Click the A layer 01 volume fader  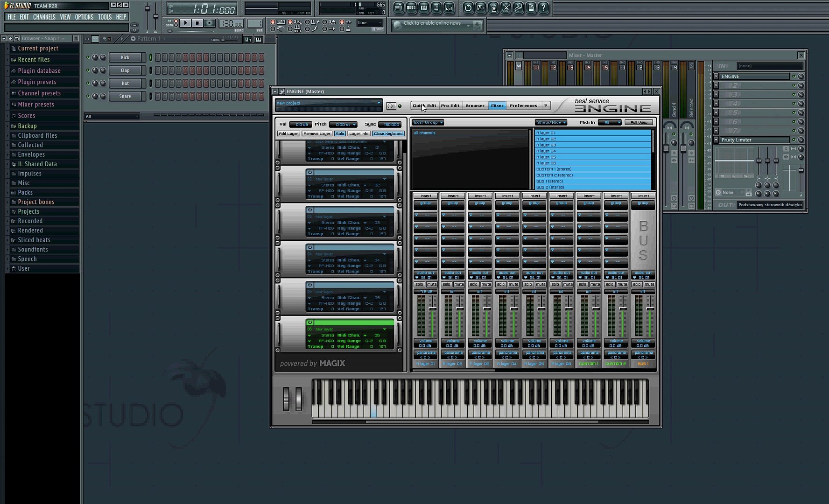click(x=432, y=309)
